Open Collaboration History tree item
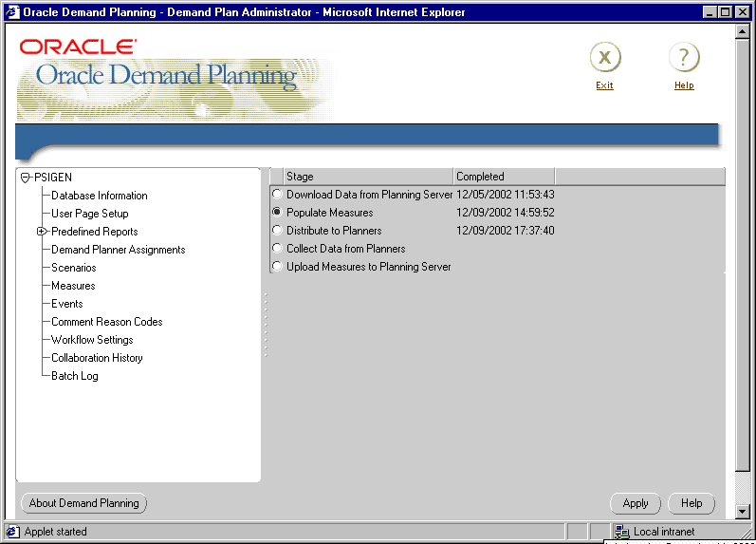756x544 pixels. click(x=97, y=358)
